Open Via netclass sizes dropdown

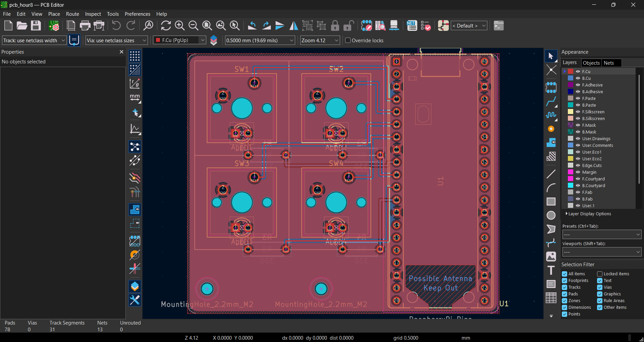(116, 40)
